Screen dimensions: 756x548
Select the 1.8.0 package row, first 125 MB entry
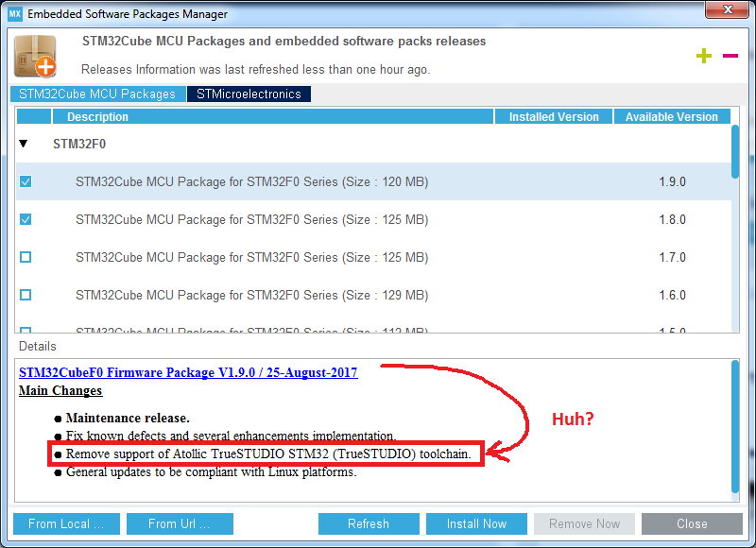[x=373, y=219]
